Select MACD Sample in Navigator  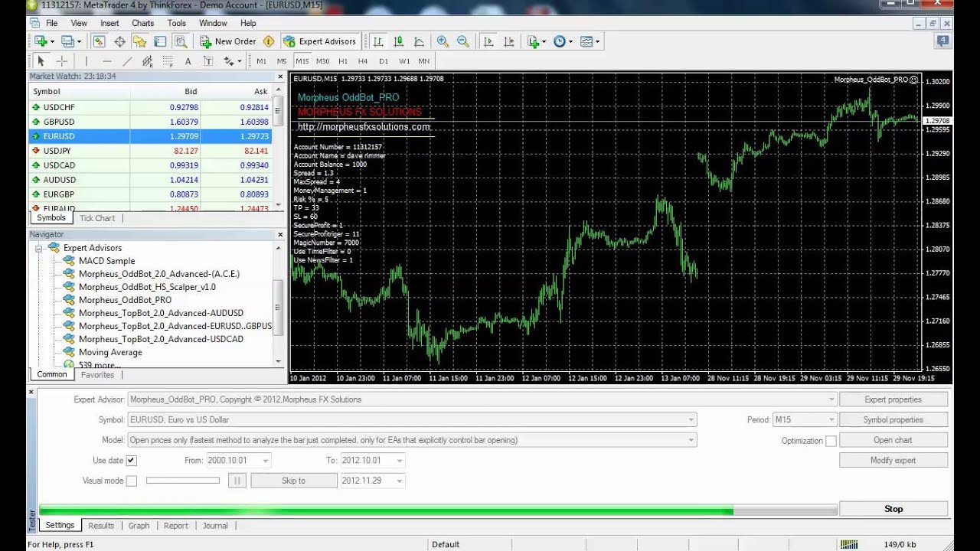[x=106, y=261]
